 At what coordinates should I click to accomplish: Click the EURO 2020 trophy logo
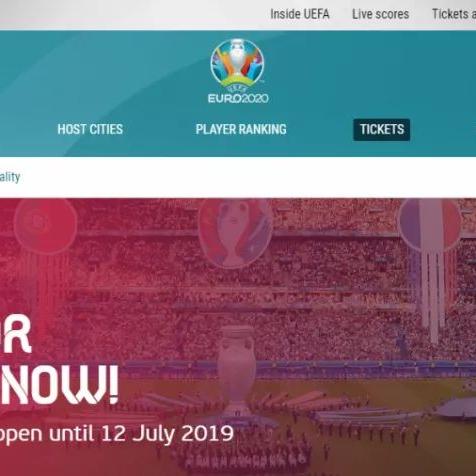(237, 65)
